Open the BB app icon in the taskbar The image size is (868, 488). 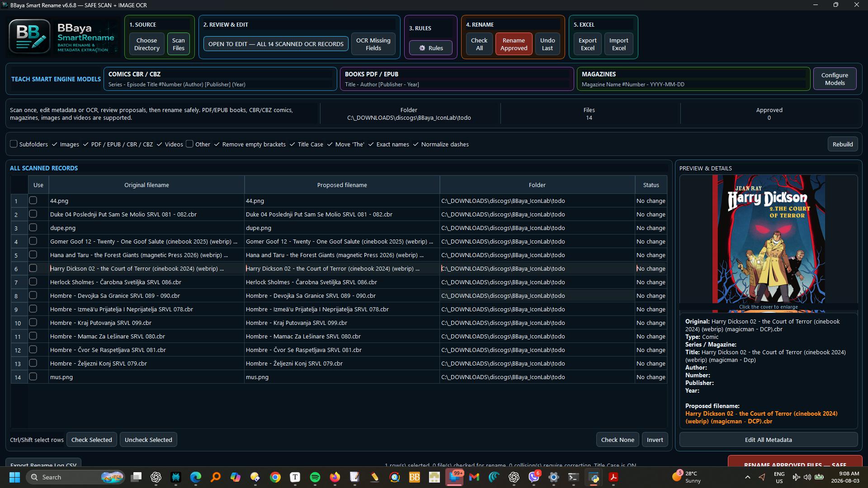415,477
